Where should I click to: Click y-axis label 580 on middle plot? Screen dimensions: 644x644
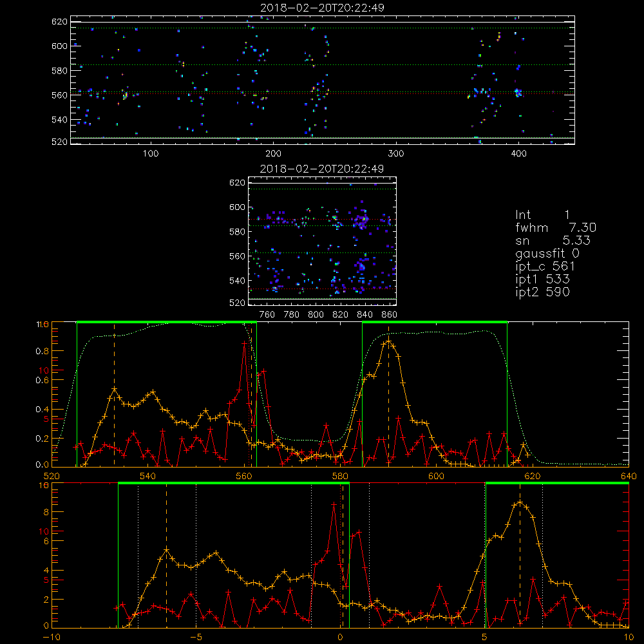(x=238, y=232)
